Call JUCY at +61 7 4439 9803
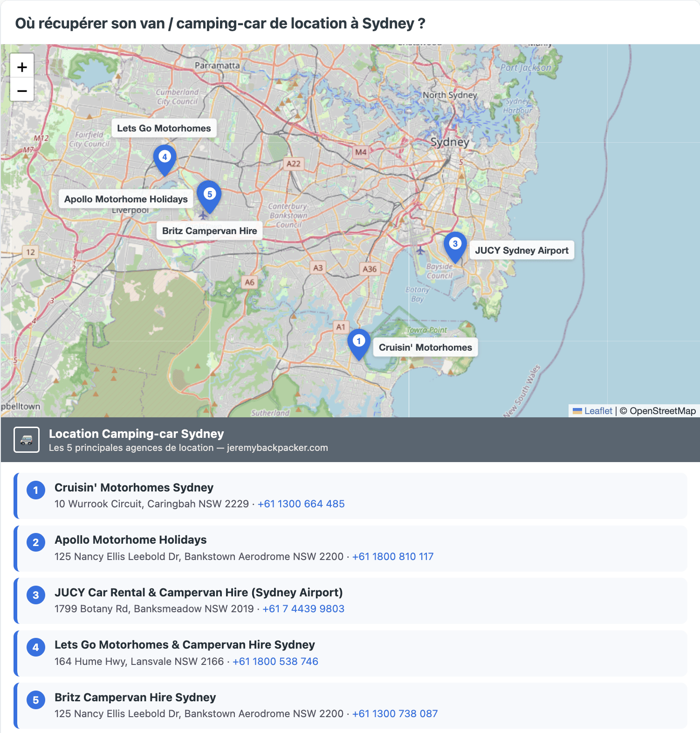The width and height of the screenshot is (700, 733). click(x=303, y=609)
